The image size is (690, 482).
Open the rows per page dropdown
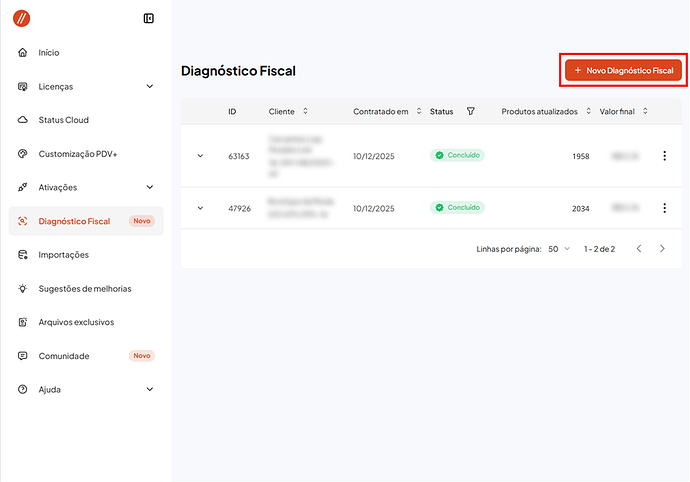click(558, 248)
